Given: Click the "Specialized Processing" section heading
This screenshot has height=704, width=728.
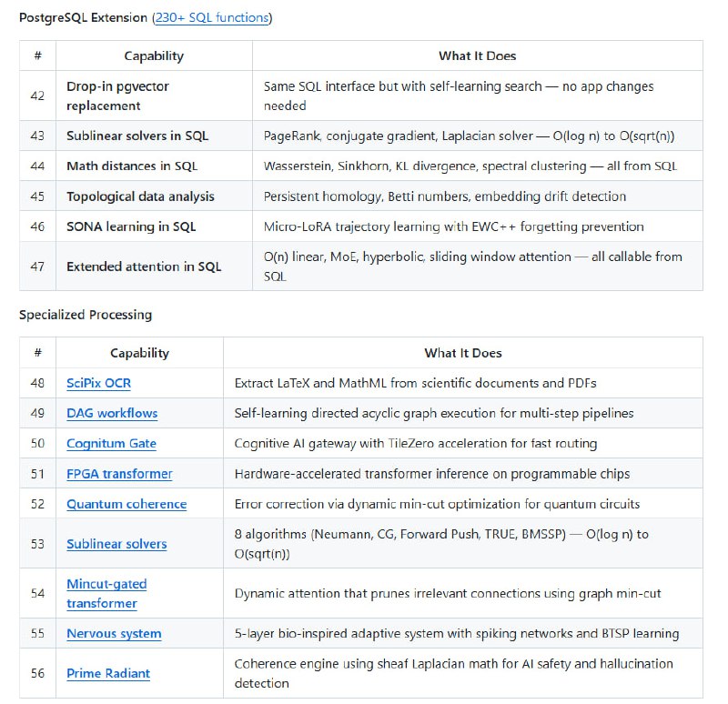Looking at the screenshot, I should point(86,315).
